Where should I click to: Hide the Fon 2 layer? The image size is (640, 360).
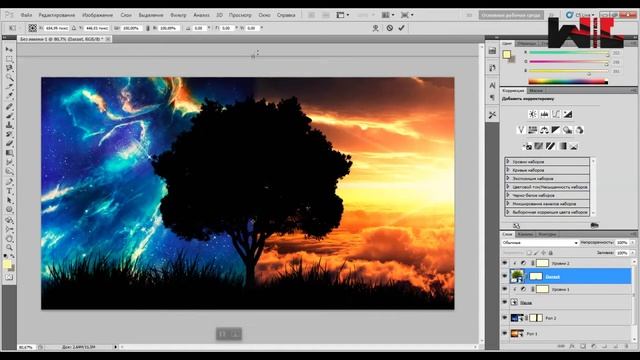click(505, 318)
